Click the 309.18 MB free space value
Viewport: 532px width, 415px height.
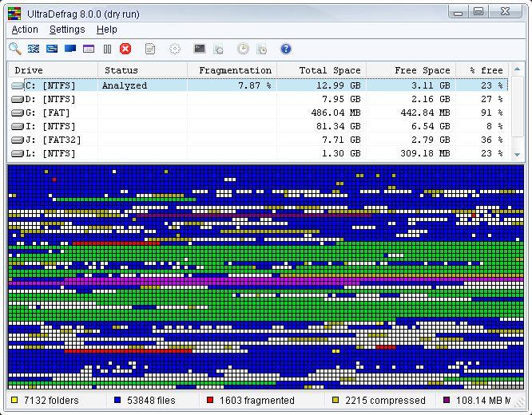tap(426, 153)
